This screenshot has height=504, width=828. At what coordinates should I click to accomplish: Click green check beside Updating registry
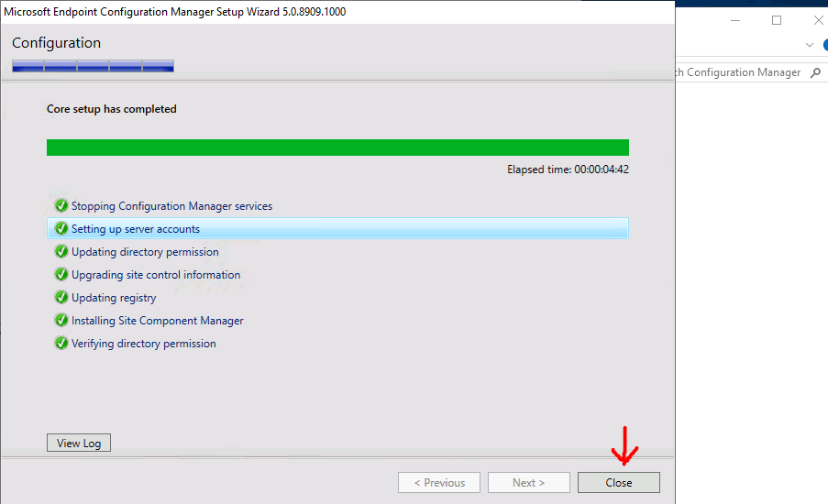click(61, 297)
